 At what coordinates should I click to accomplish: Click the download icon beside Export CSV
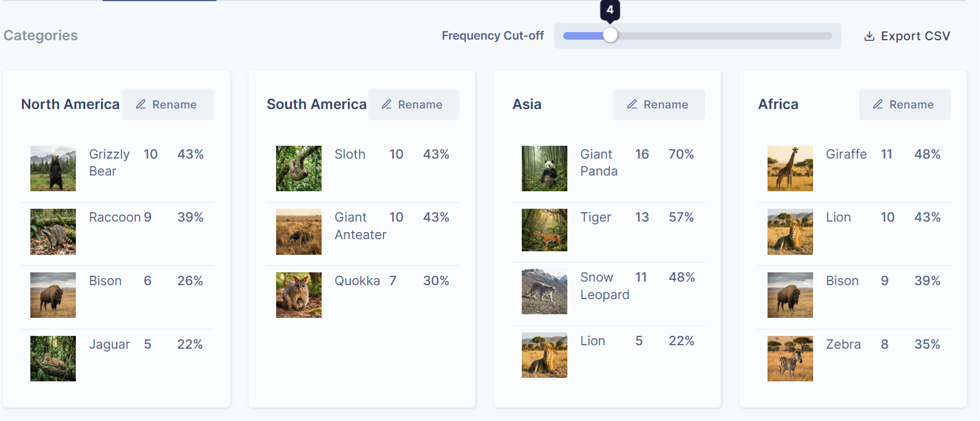869,36
